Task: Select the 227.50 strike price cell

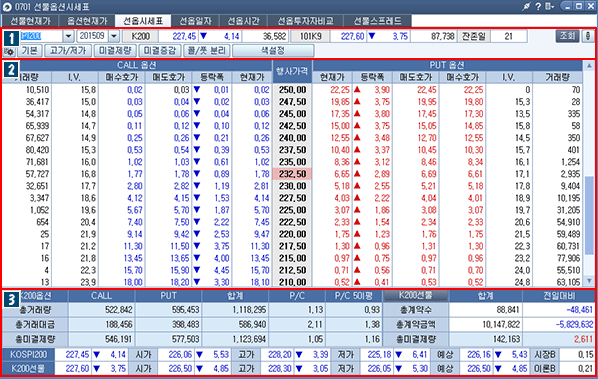Action: [292, 198]
